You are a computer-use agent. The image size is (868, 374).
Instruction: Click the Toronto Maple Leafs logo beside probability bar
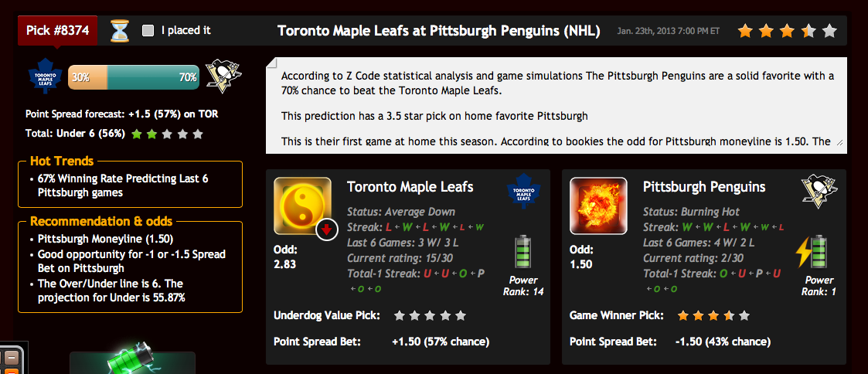coord(46,77)
